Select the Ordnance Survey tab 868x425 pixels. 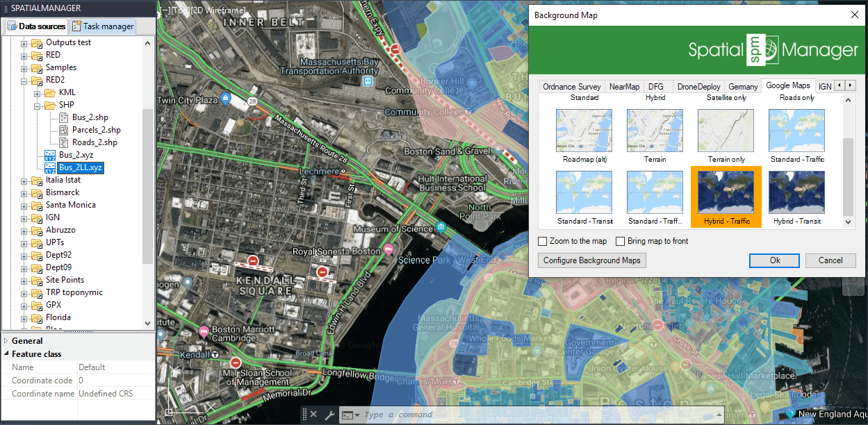pos(571,87)
